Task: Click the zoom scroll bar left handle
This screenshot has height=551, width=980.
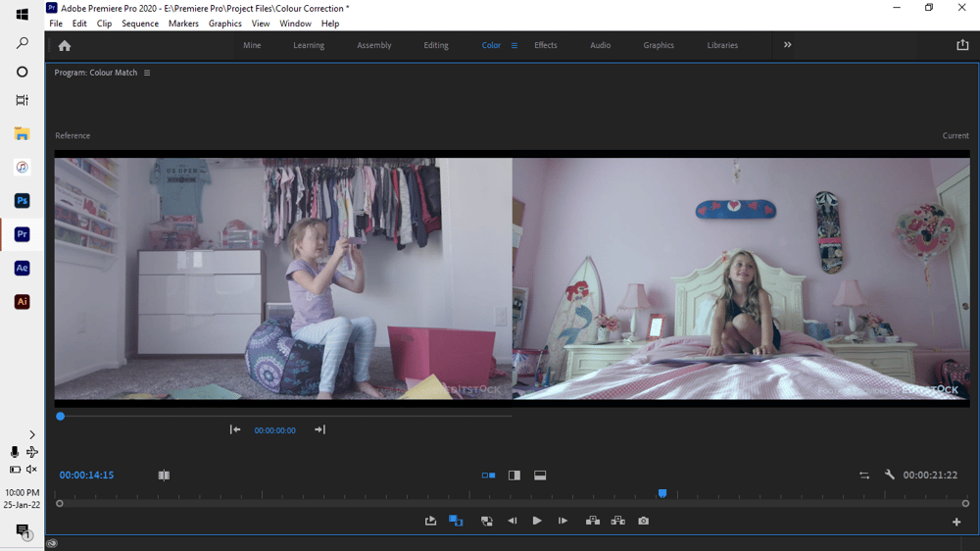Action: click(60, 504)
